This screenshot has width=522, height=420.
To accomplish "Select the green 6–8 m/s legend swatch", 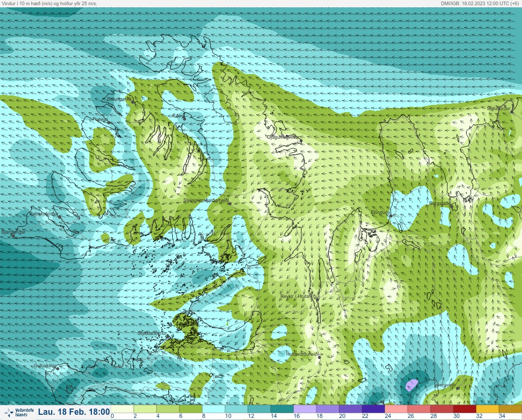I will (191, 409).
